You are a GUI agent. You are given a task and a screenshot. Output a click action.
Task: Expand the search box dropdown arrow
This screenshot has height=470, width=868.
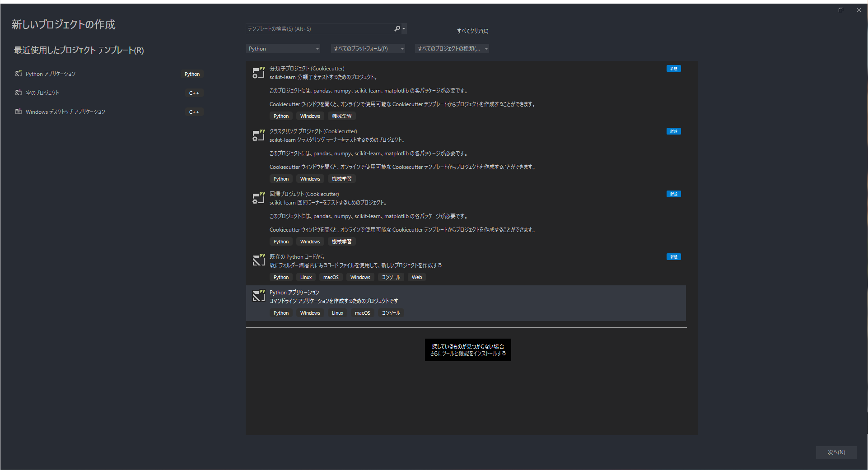404,28
